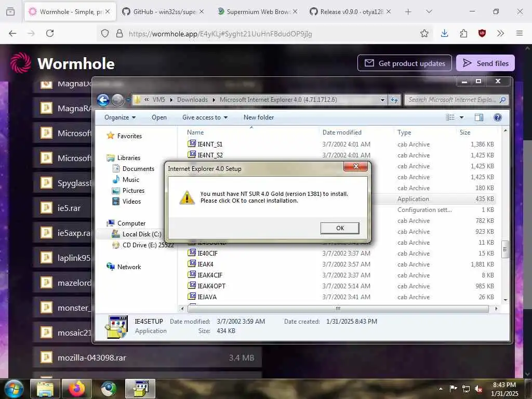Bookmark this page with star icon
The width and height of the screenshot is (532, 399).
(x=424, y=33)
